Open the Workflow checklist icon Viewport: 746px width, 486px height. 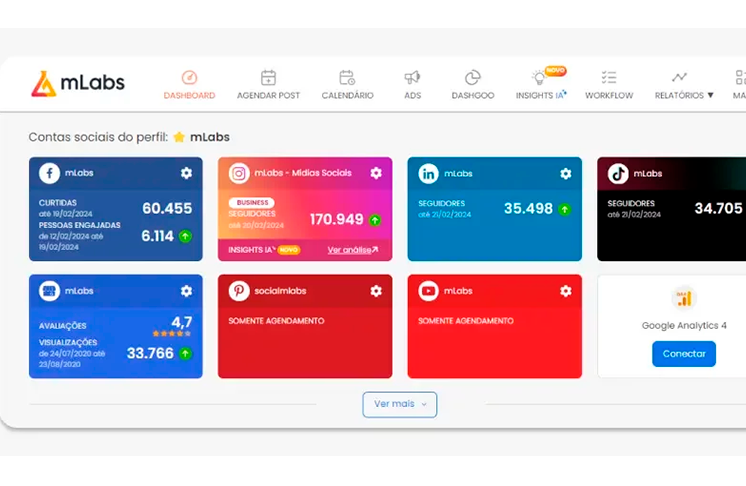609,78
